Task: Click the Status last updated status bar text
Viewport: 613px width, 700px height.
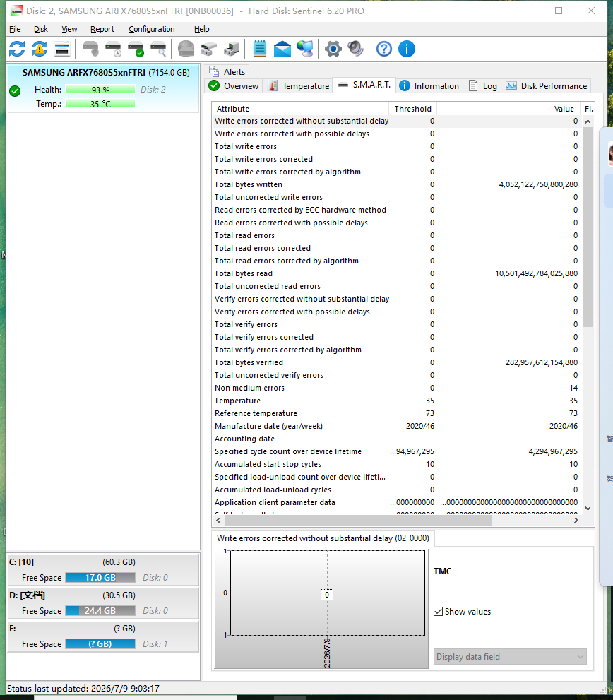Action: (83, 689)
